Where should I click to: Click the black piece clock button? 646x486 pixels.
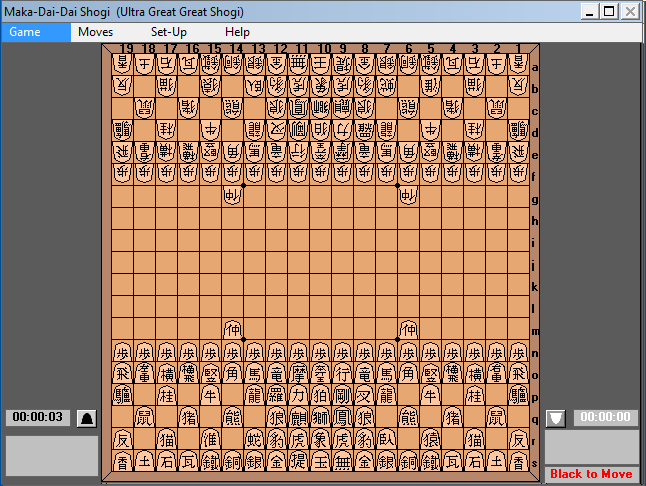[87, 418]
